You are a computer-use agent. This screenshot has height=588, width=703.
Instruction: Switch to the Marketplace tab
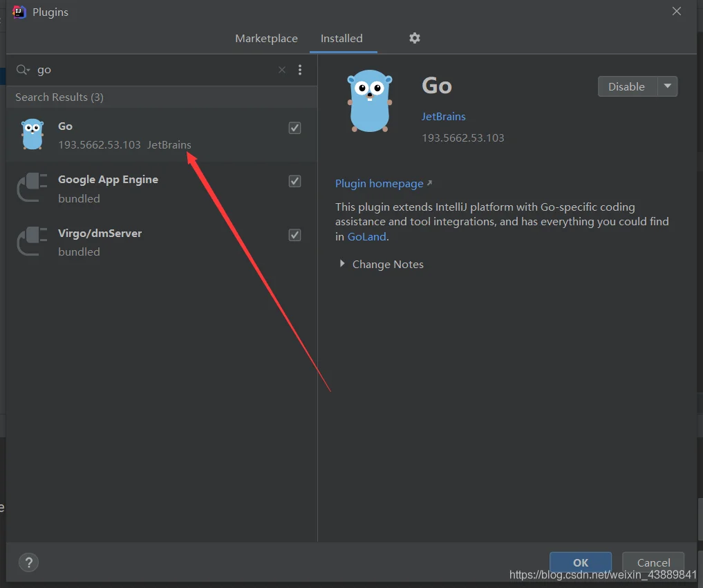click(x=266, y=39)
